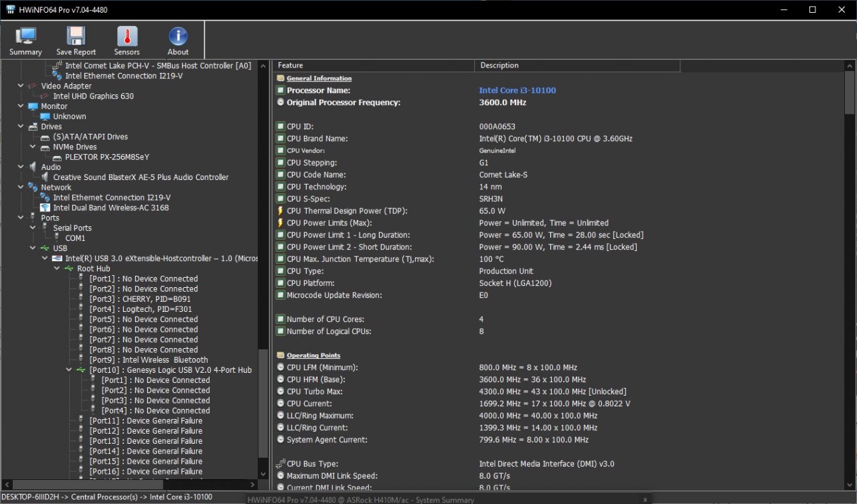This screenshot has height=504, width=857.
Task: Click the Feature column header
Action: (x=374, y=65)
